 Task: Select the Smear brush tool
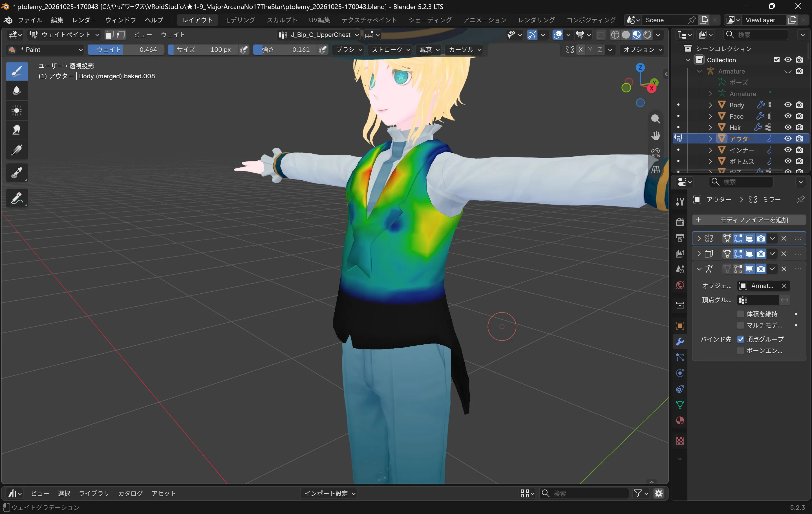[x=17, y=130]
